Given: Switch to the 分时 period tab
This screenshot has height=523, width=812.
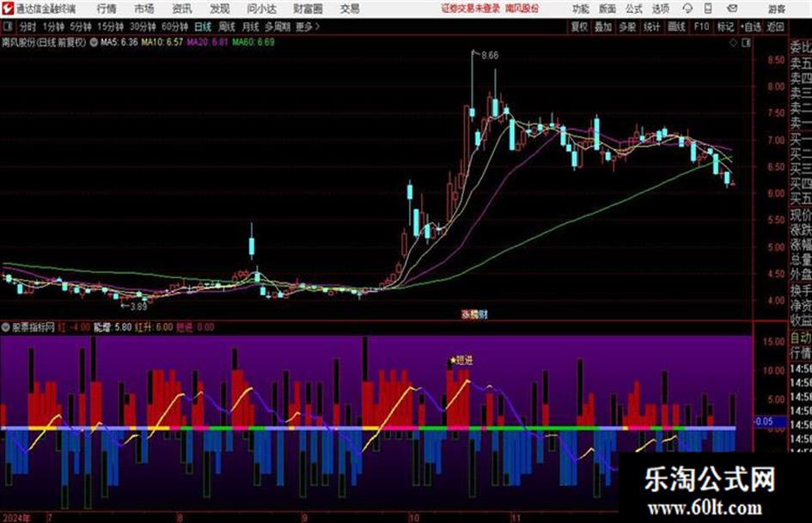Looking at the screenshot, I should 27,27.
